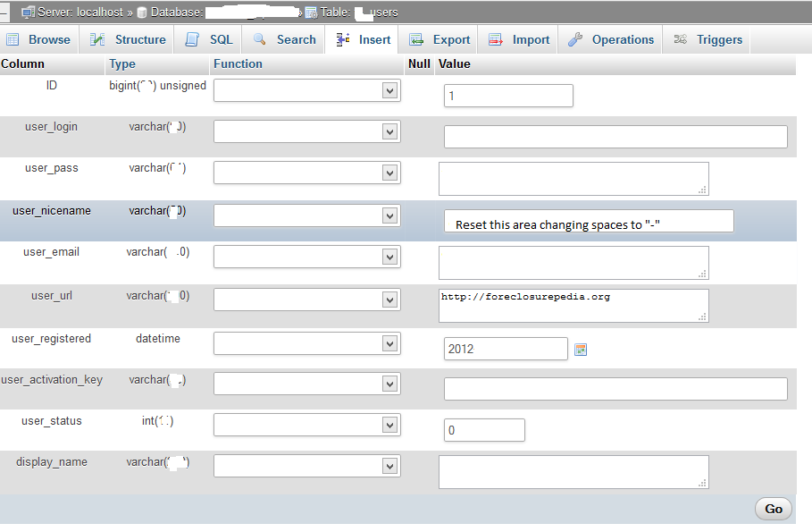
Task: Open the Import tab
Action: [518, 39]
